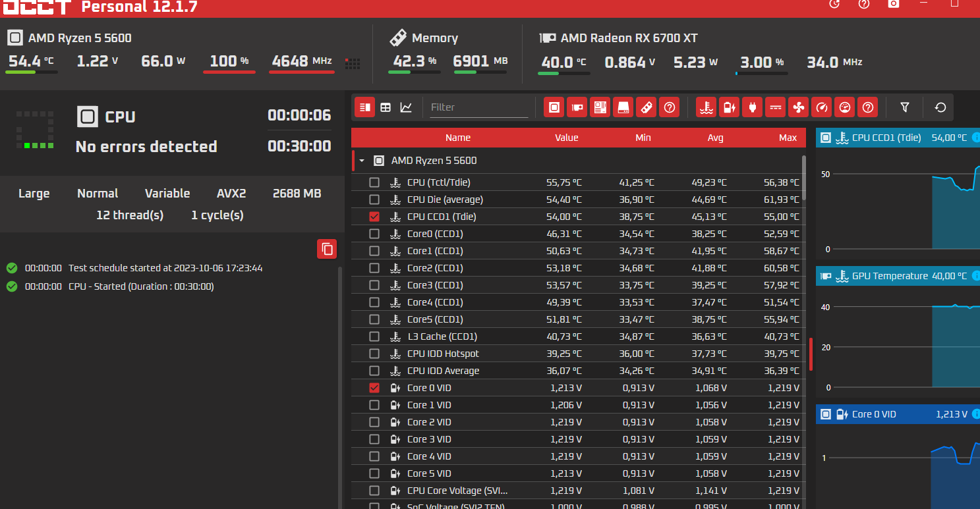Click the GPU Temperature graph header
The width and height of the screenshot is (980, 509).
pos(898,276)
